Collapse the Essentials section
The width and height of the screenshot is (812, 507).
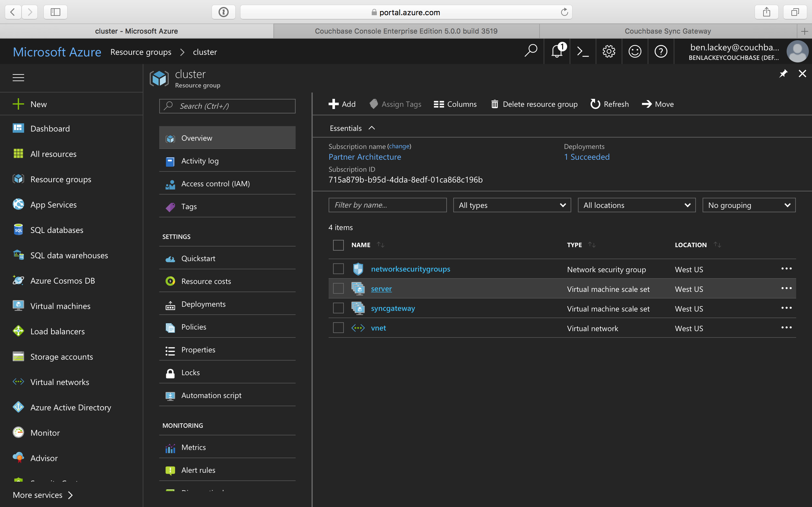(x=372, y=128)
